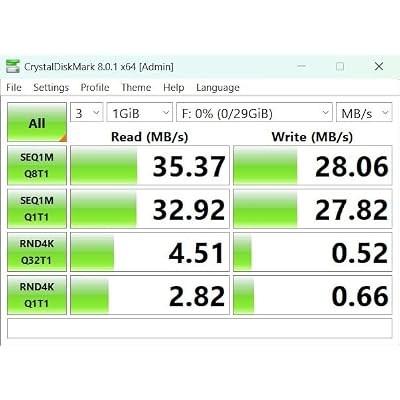Open the test count dropdown showing 3
Viewport: 400px width, 400px height.
tap(87, 113)
